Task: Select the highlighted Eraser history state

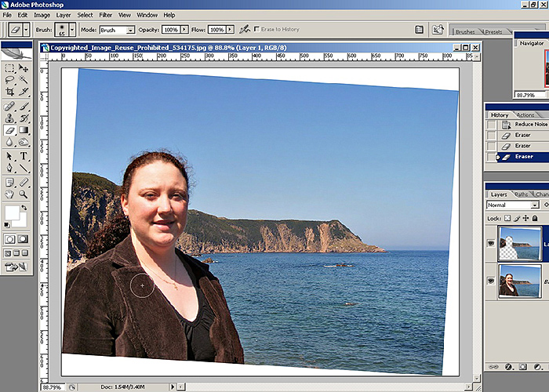Action: click(525, 157)
